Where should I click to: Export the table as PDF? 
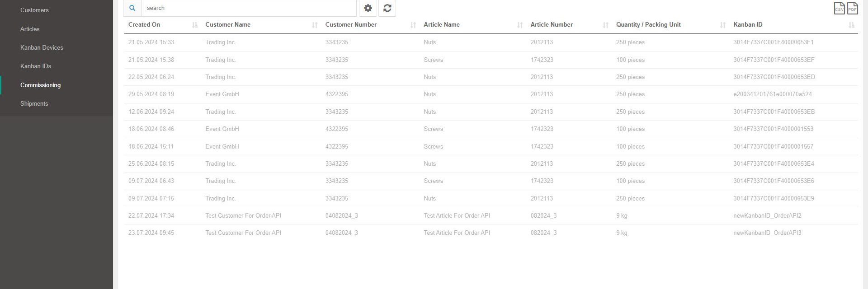click(852, 8)
